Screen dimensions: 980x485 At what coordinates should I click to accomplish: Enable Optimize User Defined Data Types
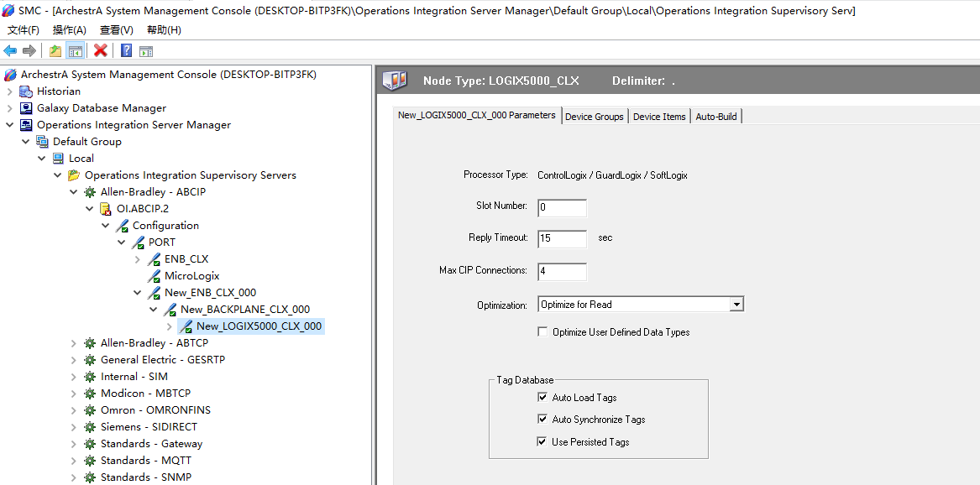542,332
